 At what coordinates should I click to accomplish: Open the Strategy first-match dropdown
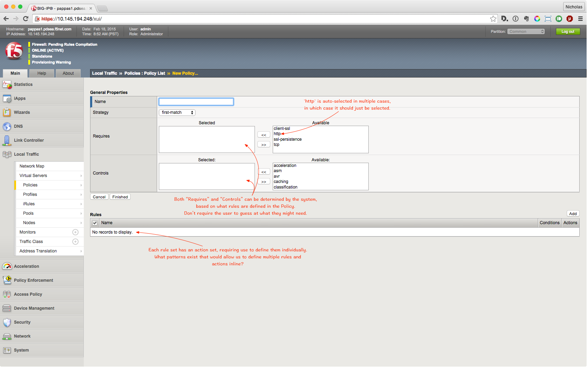pyautogui.click(x=177, y=112)
